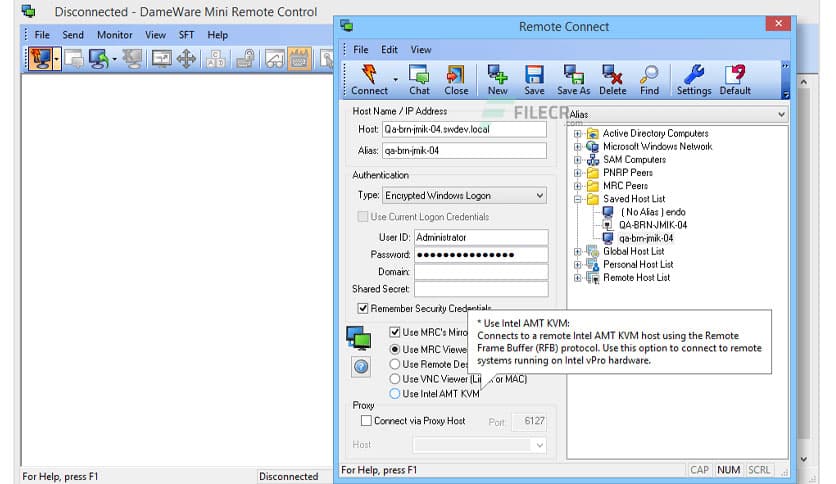Screen dimensions: 836x484
Task: Expand the SAM Computers node
Action: [577, 159]
